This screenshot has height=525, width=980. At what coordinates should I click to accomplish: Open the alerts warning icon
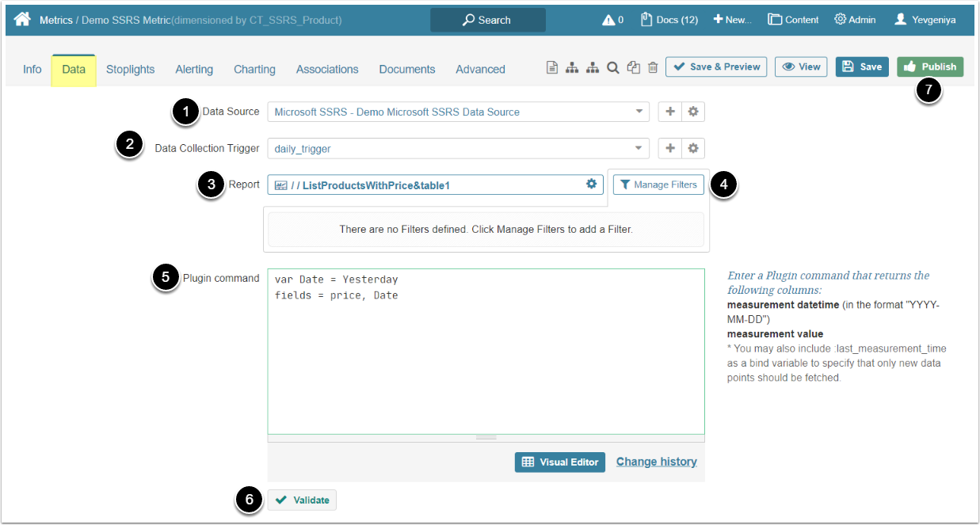[608, 20]
